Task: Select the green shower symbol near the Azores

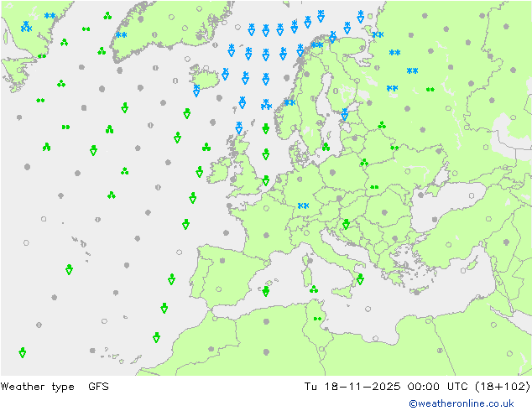Action: [69, 269]
